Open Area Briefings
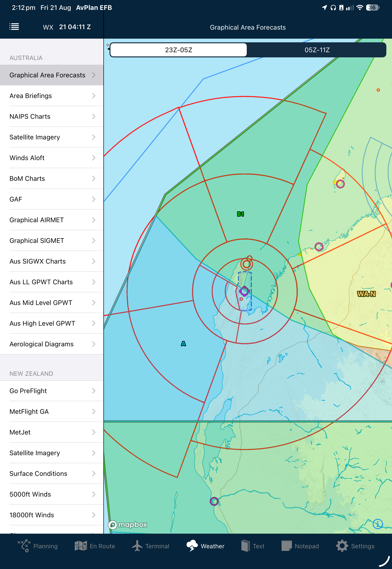This screenshot has height=569, width=392. 51,95
